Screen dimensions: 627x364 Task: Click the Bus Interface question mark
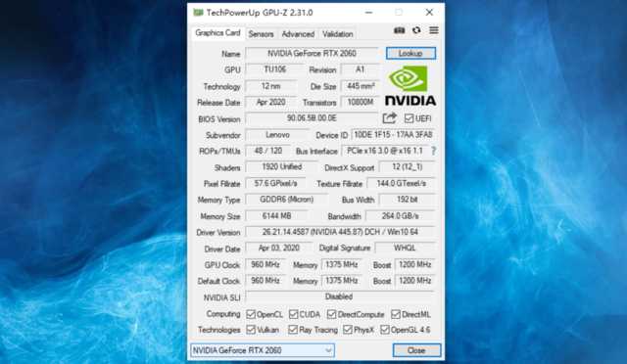click(x=433, y=151)
